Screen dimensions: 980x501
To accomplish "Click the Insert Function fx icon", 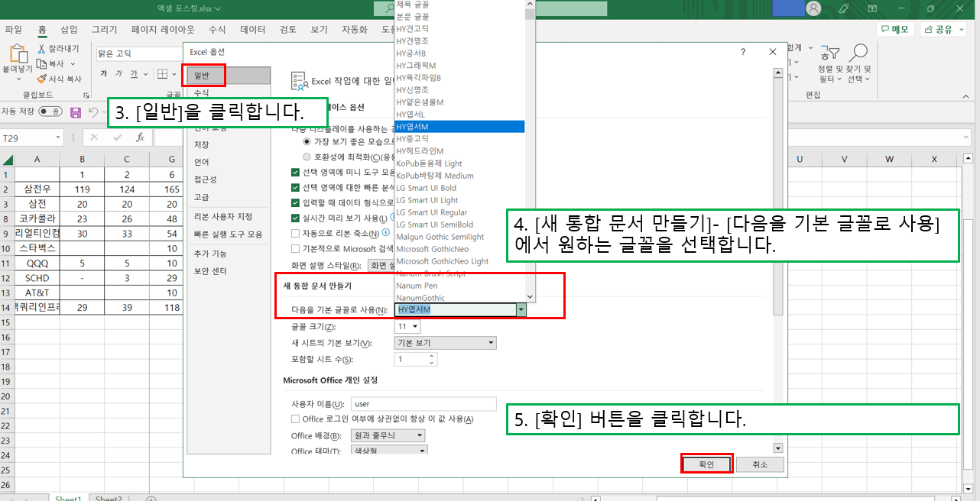I will click(x=140, y=137).
